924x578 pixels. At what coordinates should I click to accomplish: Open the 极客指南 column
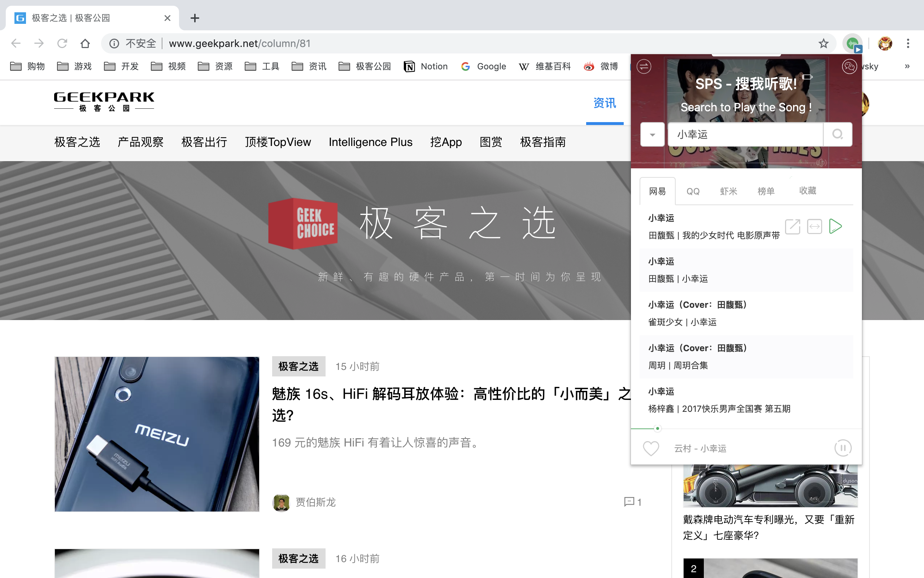[x=543, y=142]
